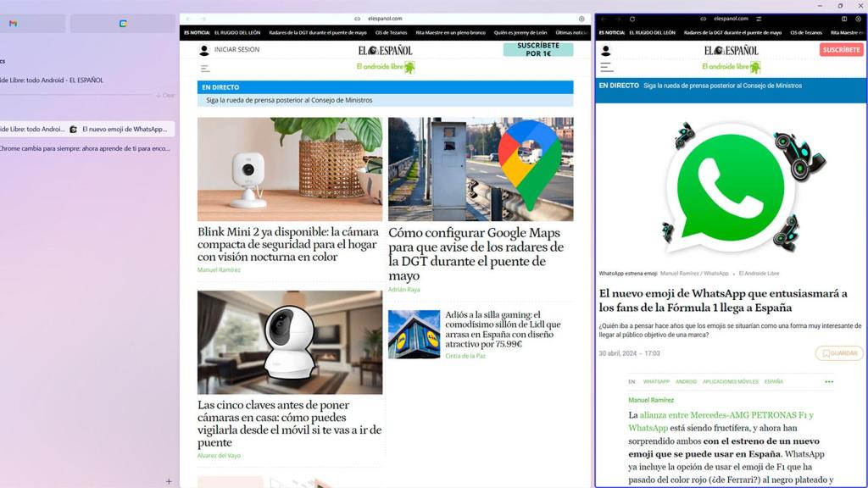Click the APLICACIONES MÓVILES tag

pyautogui.click(x=730, y=382)
